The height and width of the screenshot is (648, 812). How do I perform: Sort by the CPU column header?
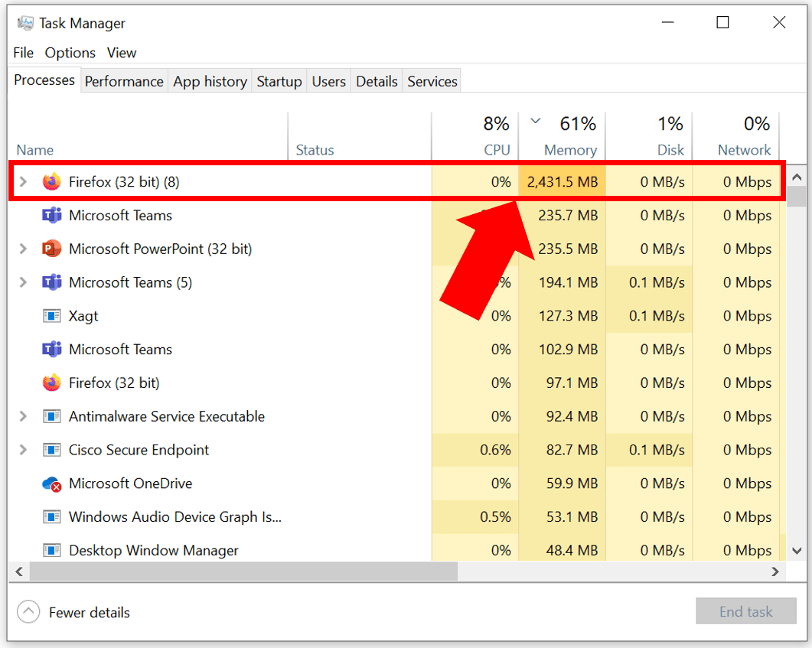pos(475,136)
